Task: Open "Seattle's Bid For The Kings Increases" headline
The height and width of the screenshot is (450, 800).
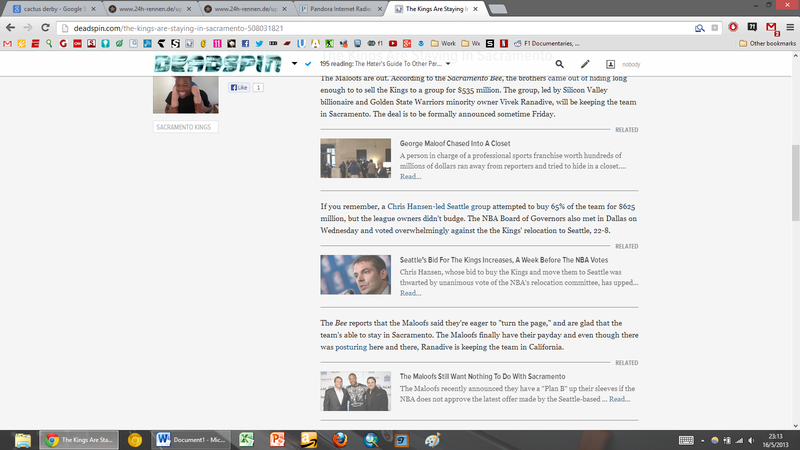Action: point(504,260)
